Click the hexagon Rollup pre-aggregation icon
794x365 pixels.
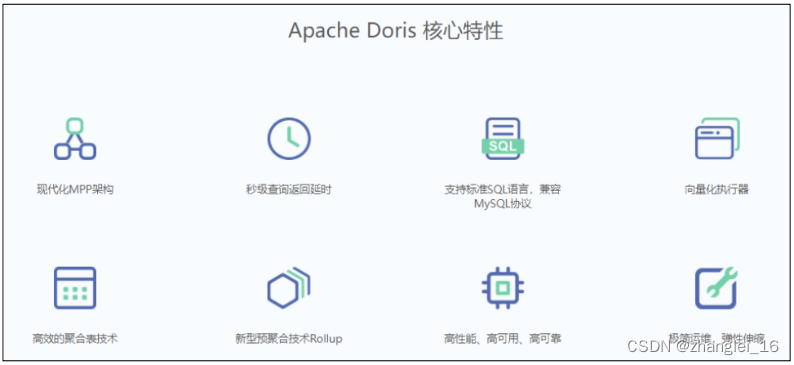pos(289,288)
